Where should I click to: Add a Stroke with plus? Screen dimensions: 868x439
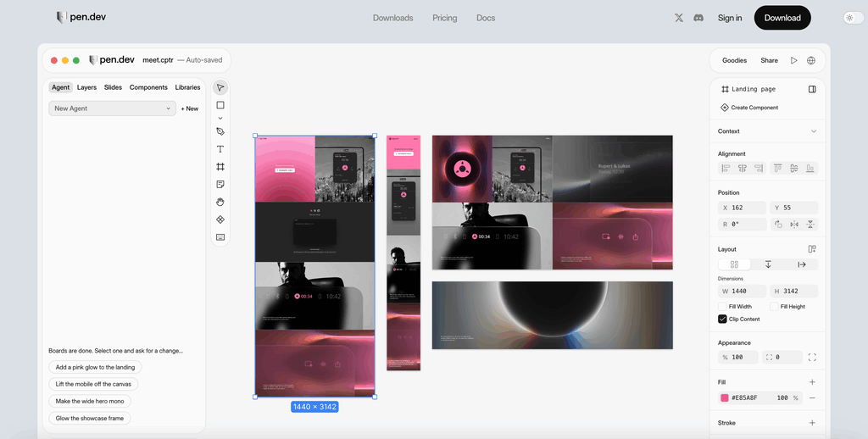(812, 423)
